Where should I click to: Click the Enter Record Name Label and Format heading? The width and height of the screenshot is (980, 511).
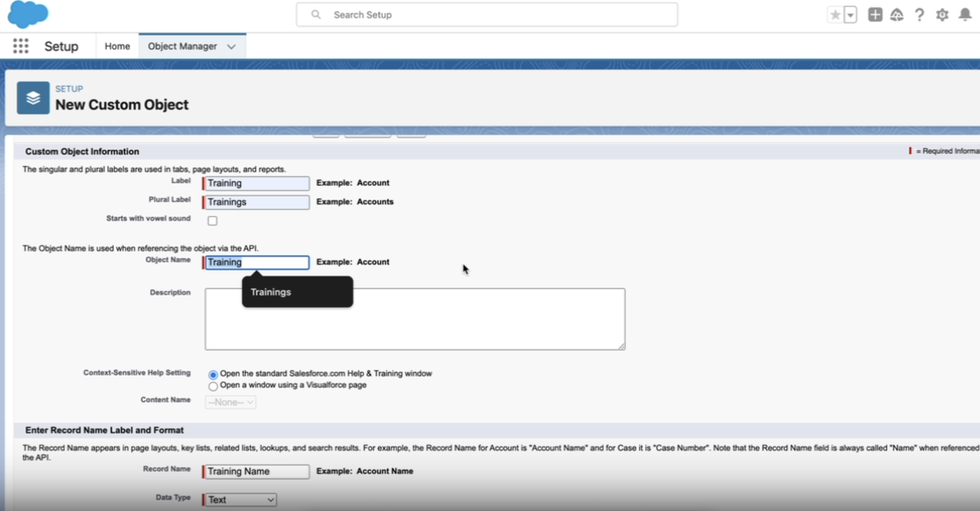click(x=104, y=430)
